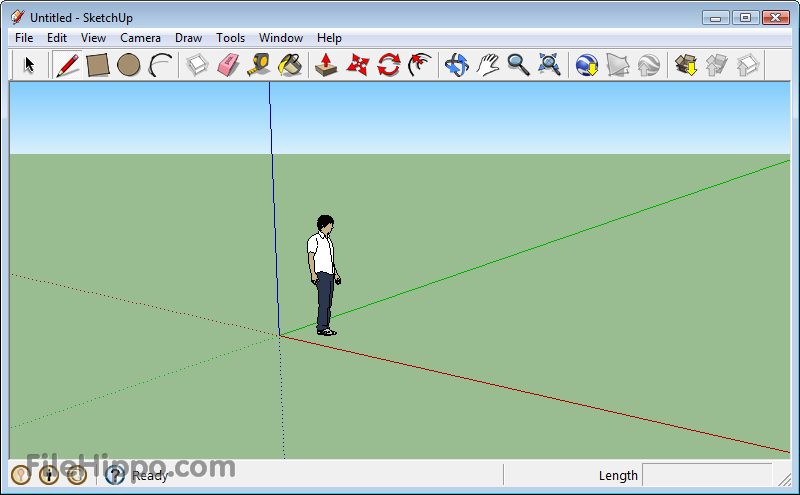Viewport: 800px width, 495px height.
Task: Choose the Move tool with red arrows
Action: pos(357,65)
